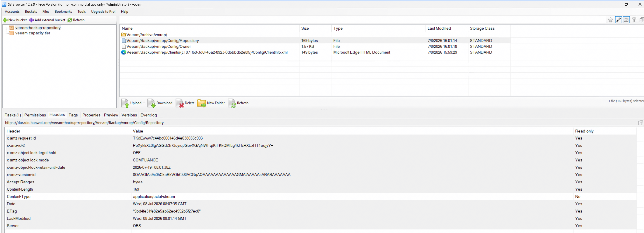Click the file icon of Config/Owner

click(x=123, y=46)
